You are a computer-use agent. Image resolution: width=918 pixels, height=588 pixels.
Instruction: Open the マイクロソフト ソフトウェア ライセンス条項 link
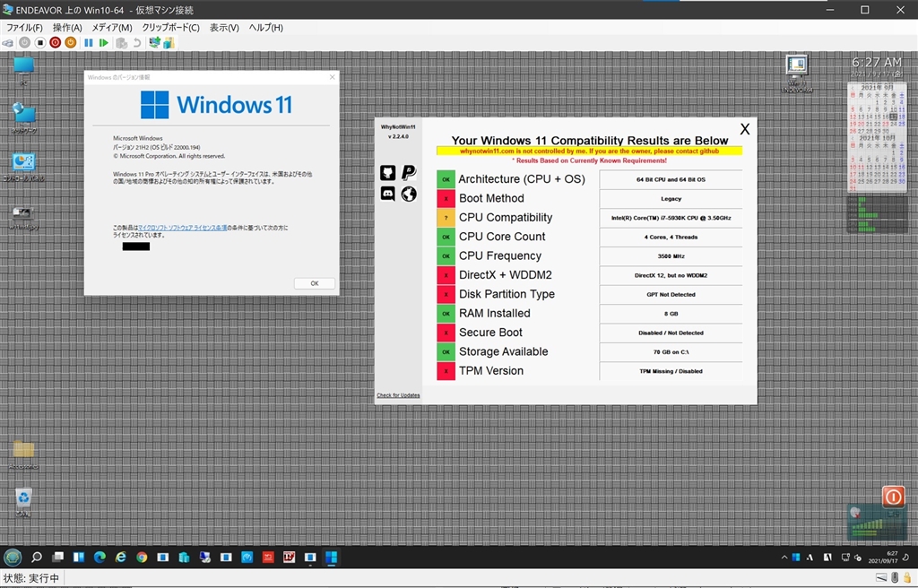pos(183,228)
